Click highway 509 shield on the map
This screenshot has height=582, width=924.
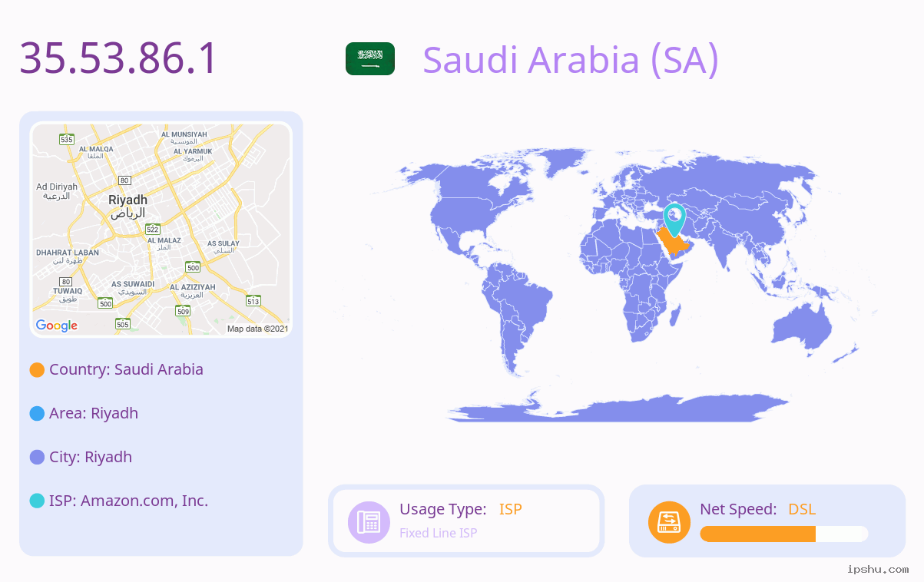tap(183, 311)
